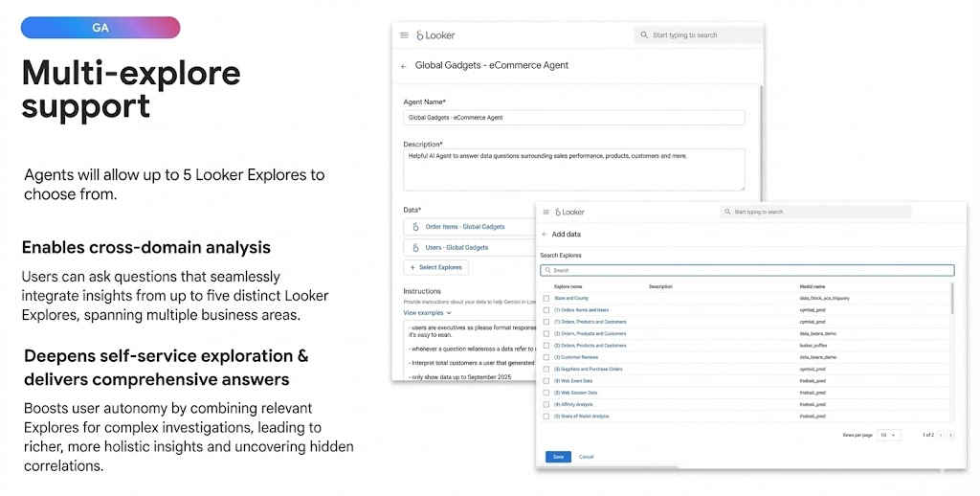Click magnifier icon in agent window search bar
Viewport: 980px width, 496px height.
coord(644,35)
